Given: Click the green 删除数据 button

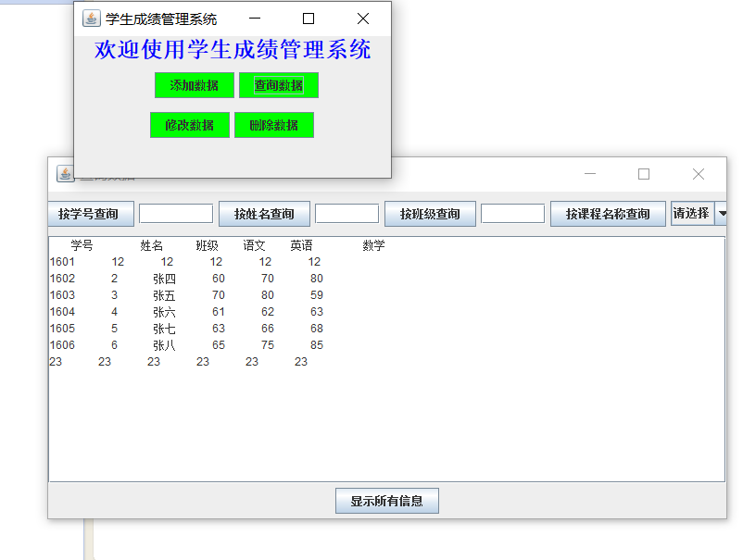Looking at the screenshot, I should pos(274,125).
